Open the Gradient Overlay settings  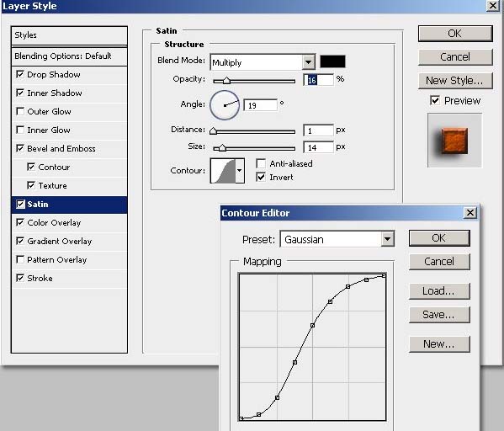click(x=60, y=242)
